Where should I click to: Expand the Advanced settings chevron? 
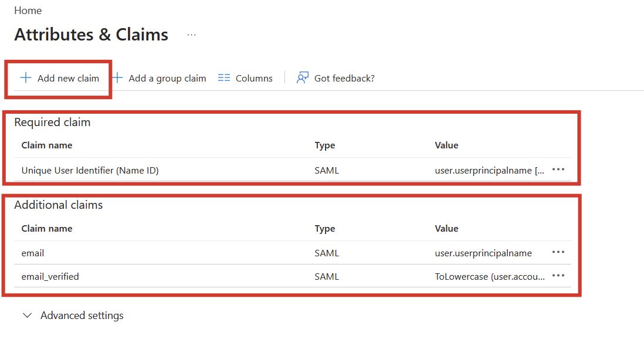(x=27, y=315)
